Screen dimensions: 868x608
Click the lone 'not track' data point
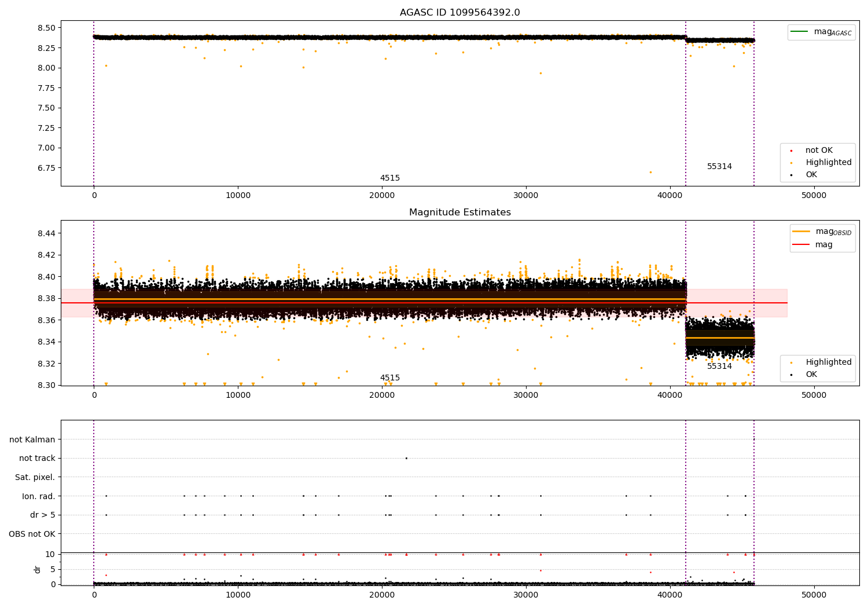[406, 458]
